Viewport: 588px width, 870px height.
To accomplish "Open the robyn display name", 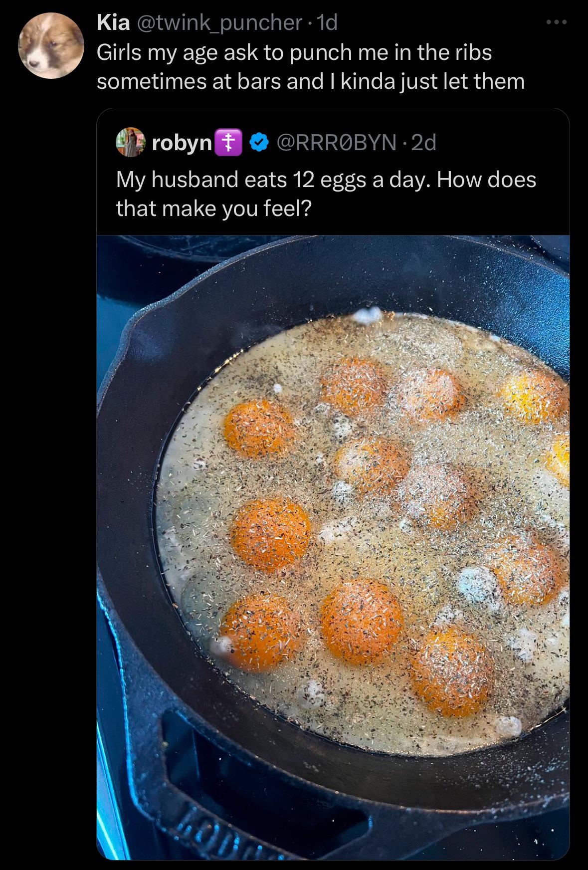I will point(182,144).
